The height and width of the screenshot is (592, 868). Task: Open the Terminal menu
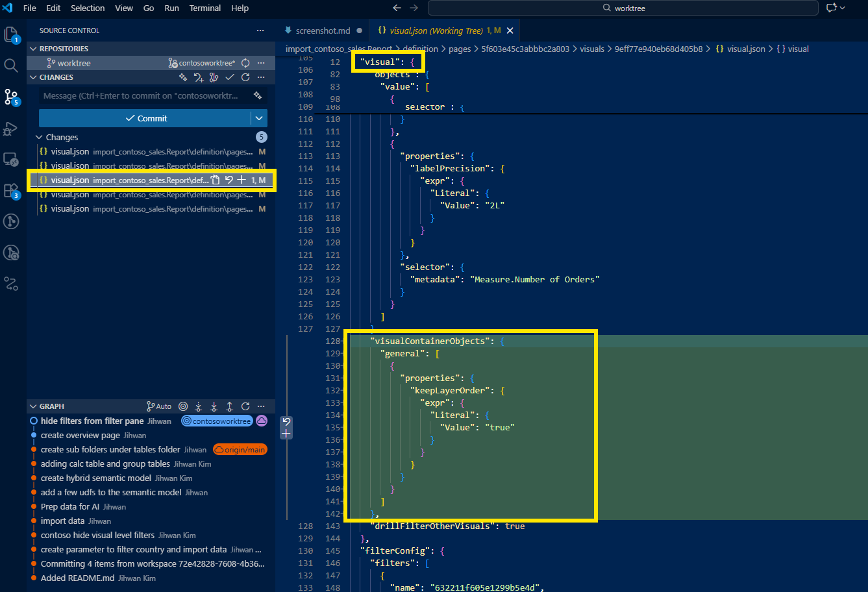coord(205,8)
